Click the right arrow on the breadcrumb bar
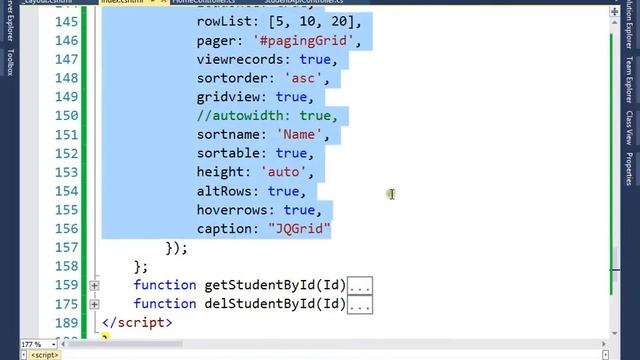640x360 pixels. (x=605, y=355)
